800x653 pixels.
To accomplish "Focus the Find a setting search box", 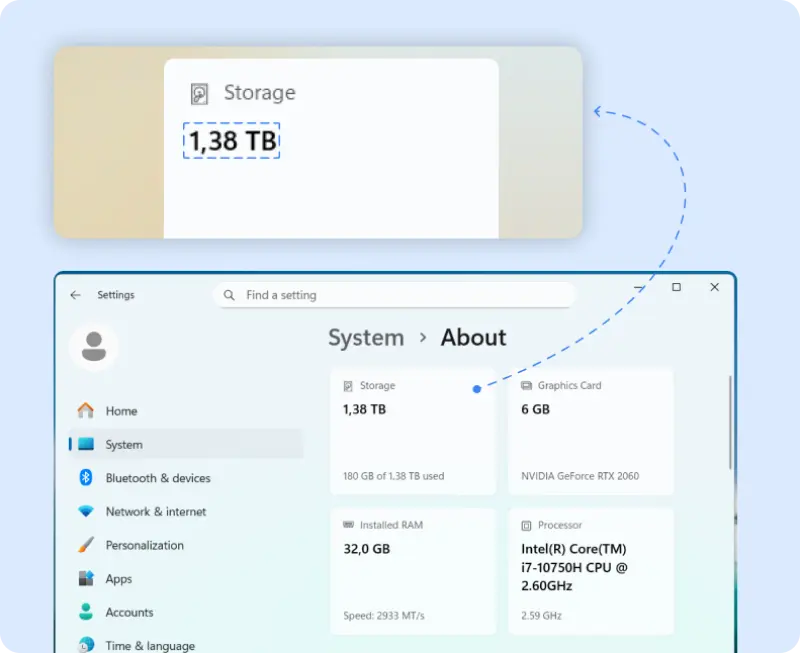I will tap(394, 295).
